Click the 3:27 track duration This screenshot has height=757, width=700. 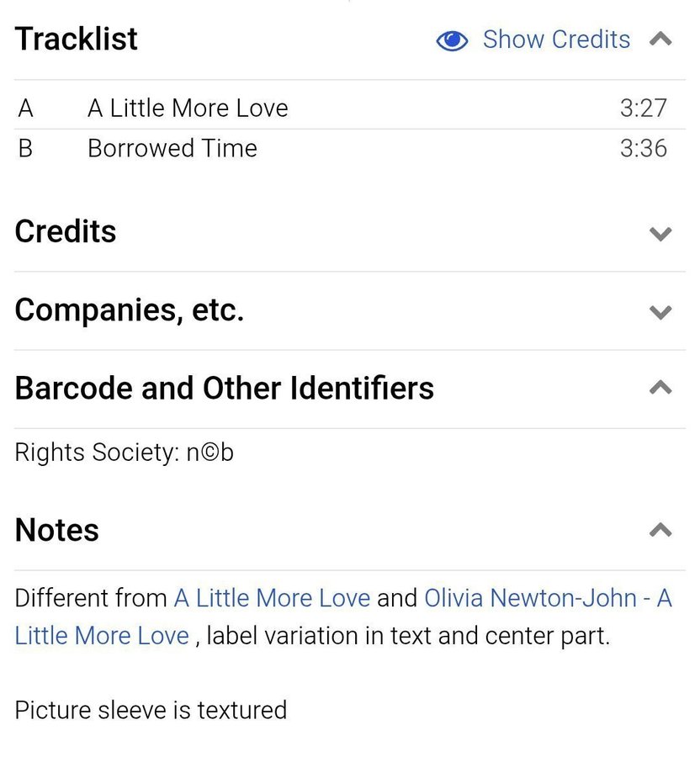coord(643,108)
